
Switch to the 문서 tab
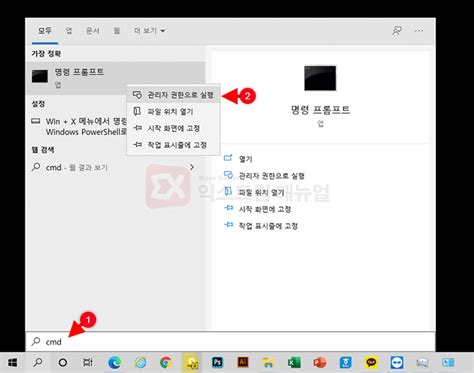pyautogui.click(x=93, y=31)
